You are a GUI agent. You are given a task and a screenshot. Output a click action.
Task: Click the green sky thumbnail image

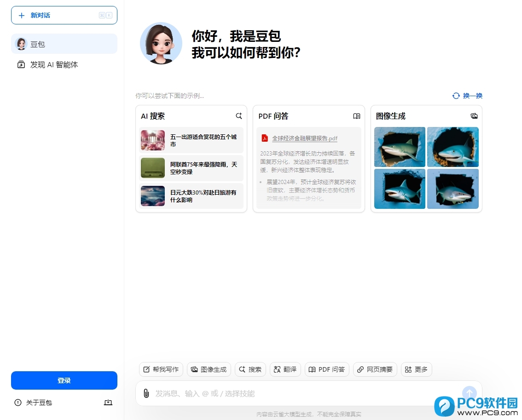[x=153, y=168]
